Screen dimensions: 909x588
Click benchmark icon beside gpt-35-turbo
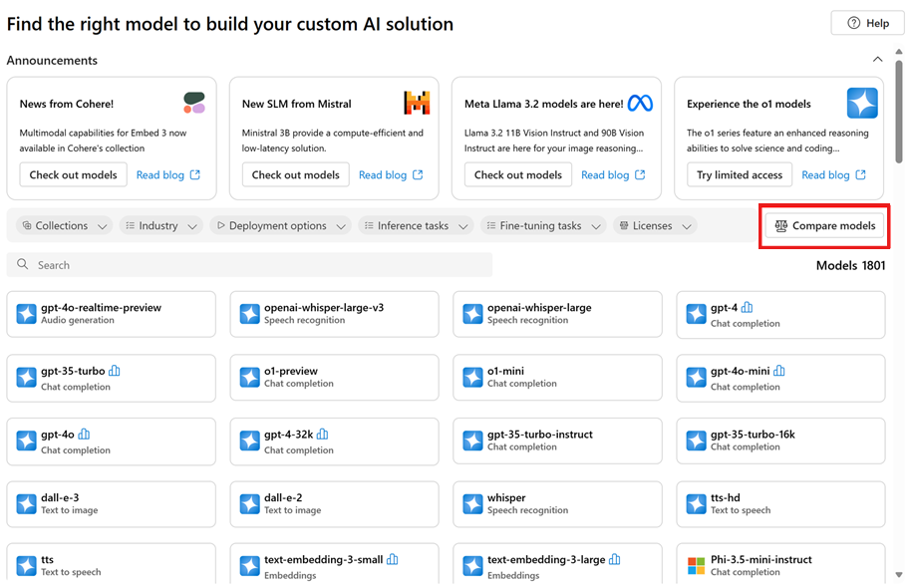point(115,371)
